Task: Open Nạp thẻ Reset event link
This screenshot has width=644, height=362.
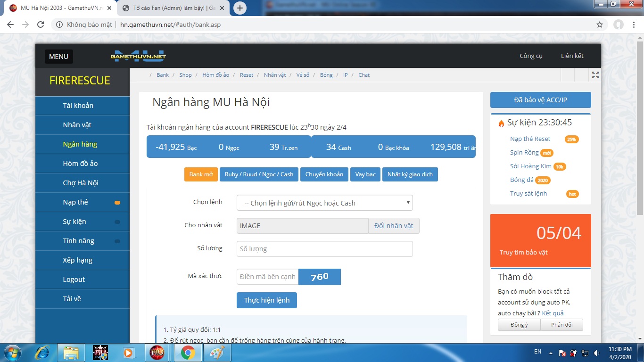Action: point(530,139)
